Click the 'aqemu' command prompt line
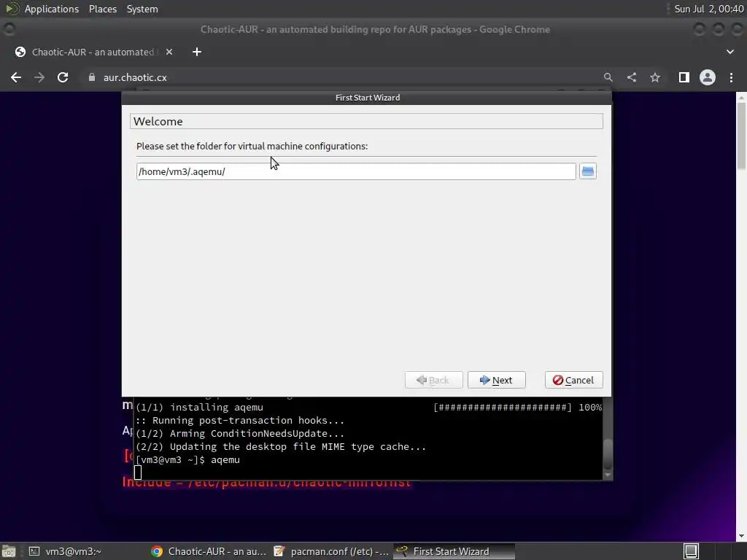Viewport: 747px width, 560px height. [187, 459]
